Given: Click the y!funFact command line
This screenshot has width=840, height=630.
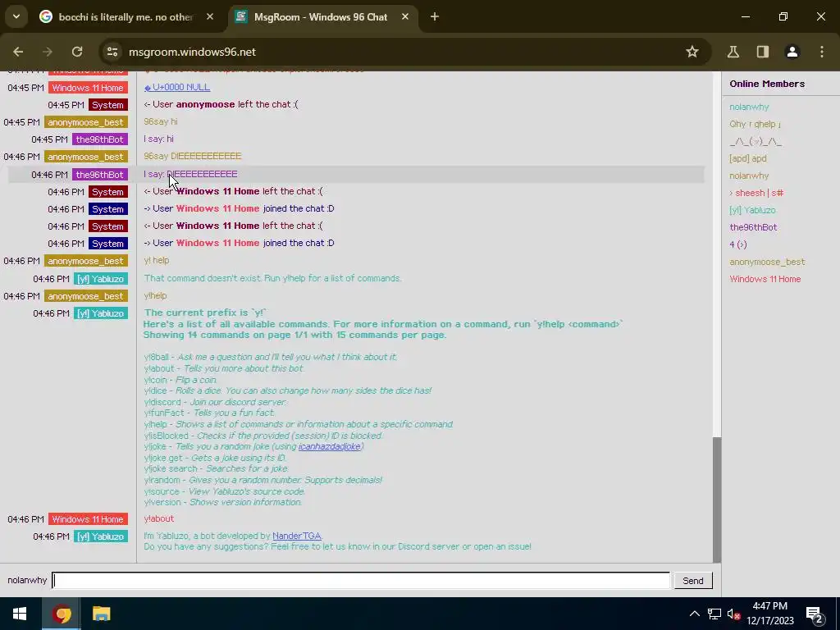Looking at the screenshot, I should point(209,413).
